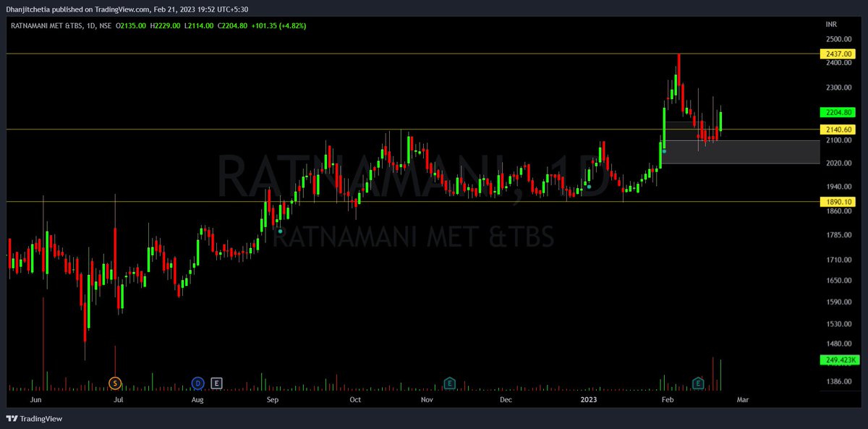This screenshot has height=429, width=868.
Task: Click the 2500.00 price axis label
Action: click(837, 39)
